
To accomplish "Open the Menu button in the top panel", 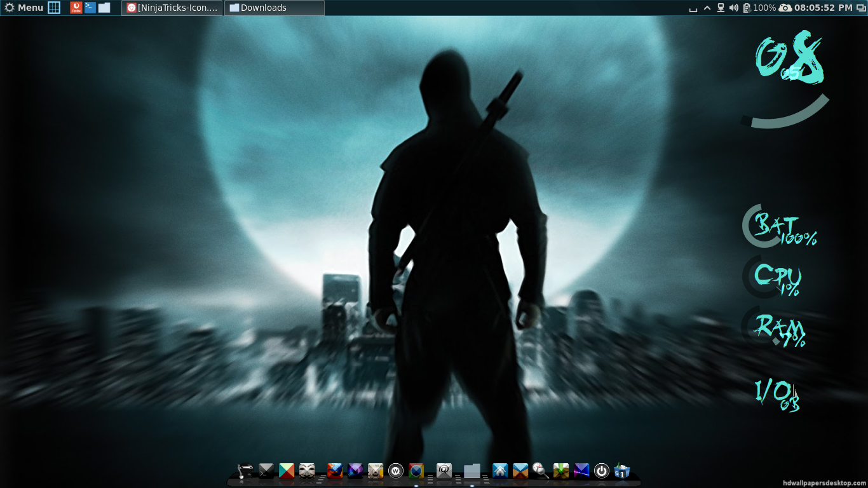I will point(24,8).
